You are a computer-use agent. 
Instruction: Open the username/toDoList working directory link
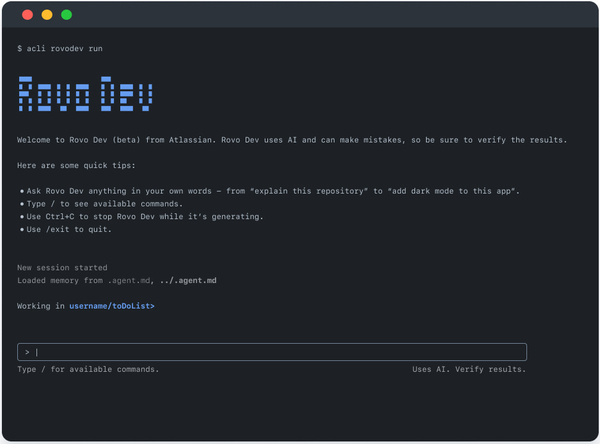click(x=112, y=306)
